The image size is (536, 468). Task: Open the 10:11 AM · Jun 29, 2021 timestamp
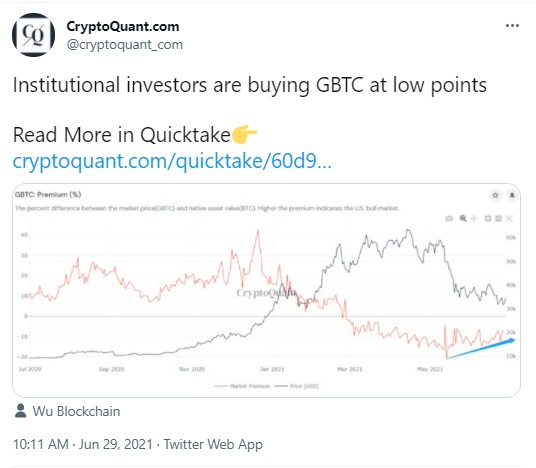click(x=83, y=444)
